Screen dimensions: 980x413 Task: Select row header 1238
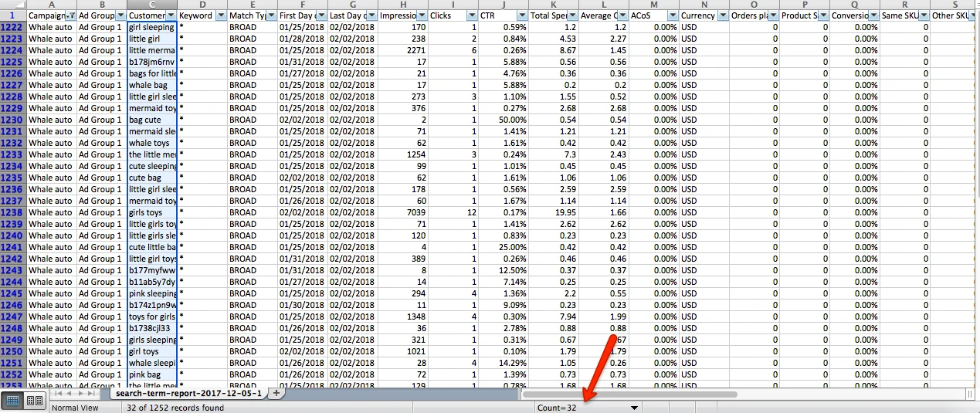[13, 212]
